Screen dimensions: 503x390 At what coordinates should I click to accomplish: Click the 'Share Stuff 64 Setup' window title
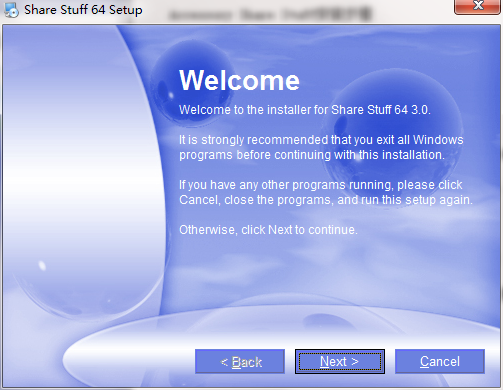(x=83, y=10)
